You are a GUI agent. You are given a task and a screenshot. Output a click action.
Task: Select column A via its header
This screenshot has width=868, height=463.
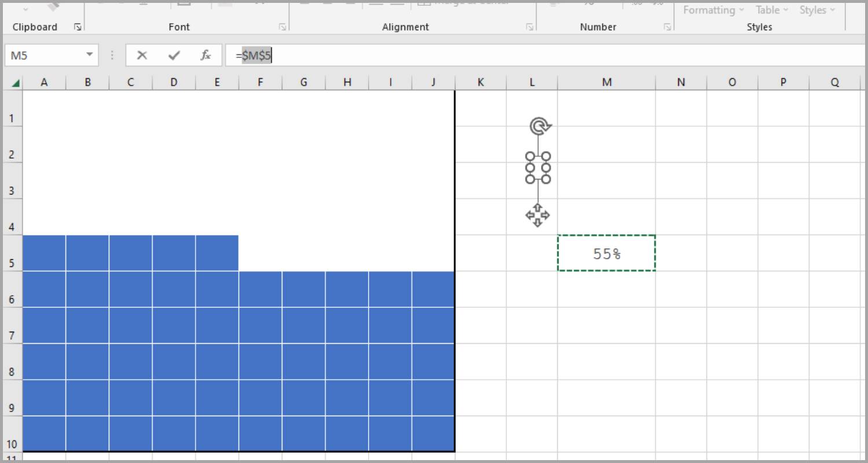[44, 82]
